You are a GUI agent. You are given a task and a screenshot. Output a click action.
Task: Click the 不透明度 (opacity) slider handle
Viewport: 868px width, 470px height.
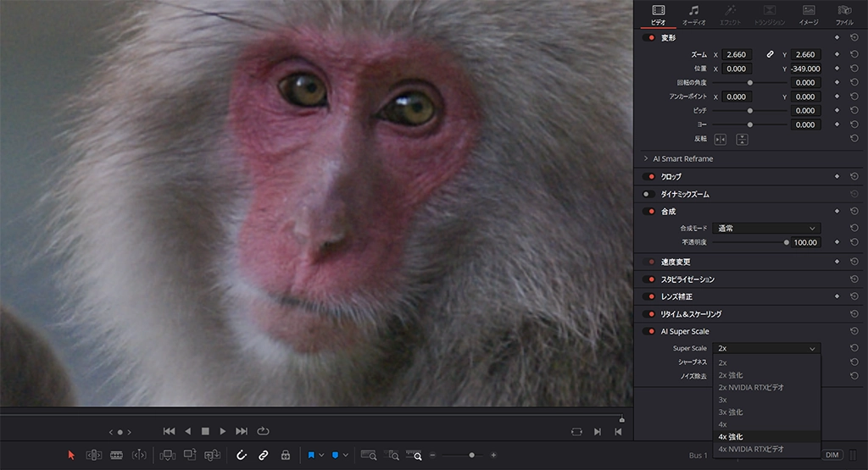click(x=786, y=242)
